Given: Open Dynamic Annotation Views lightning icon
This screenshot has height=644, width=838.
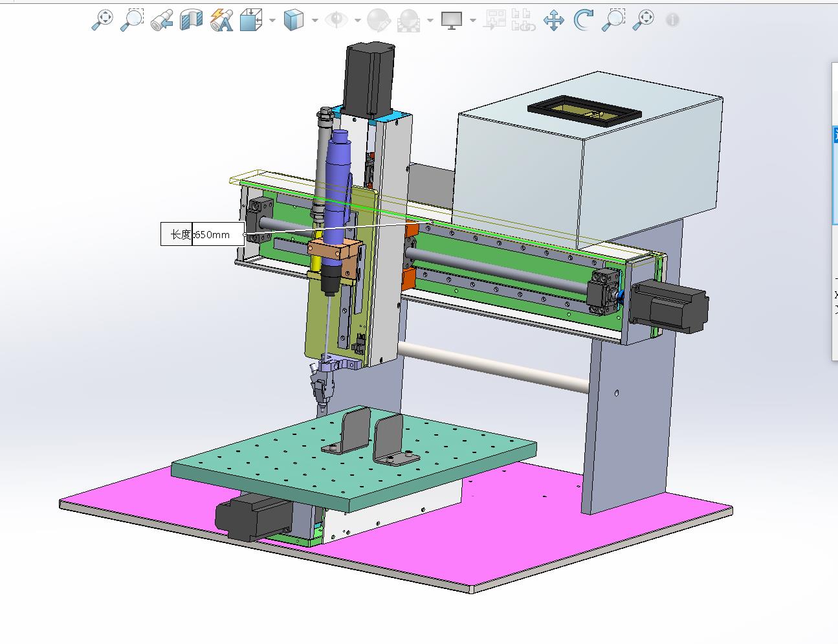Looking at the screenshot, I should pos(221,20).
